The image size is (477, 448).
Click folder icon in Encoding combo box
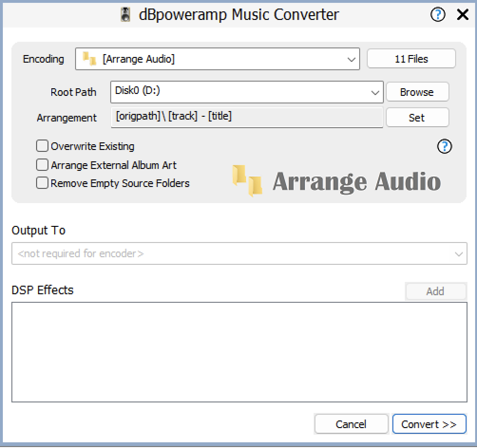(x=89, y=59)
